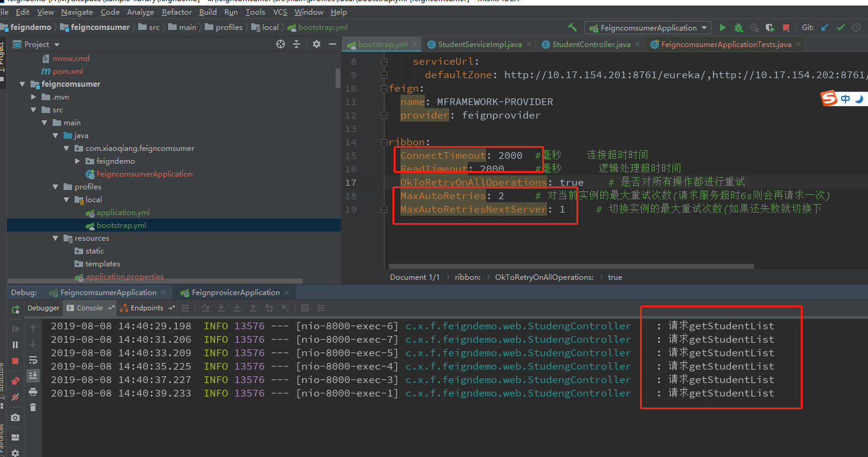Expand the .mvn folder in project tree
The image size is (868, 457).
34,97
